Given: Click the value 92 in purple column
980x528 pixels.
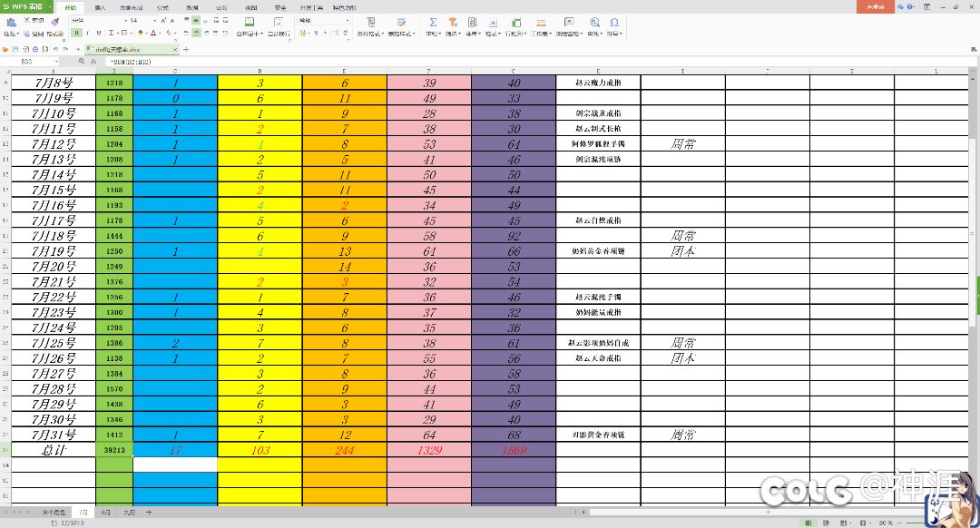Looking at the screenshot, I should pyautogui.click(x=514, y=236).
